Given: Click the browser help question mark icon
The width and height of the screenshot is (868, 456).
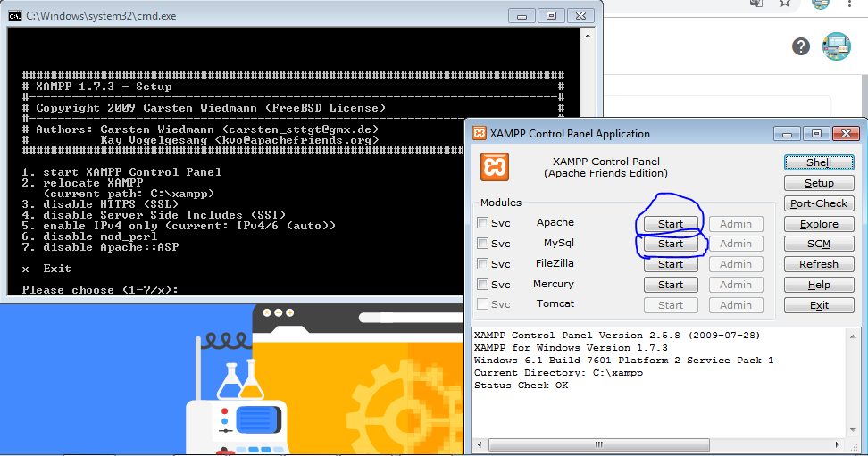Looking at the screenshot, I should (800, 46).
